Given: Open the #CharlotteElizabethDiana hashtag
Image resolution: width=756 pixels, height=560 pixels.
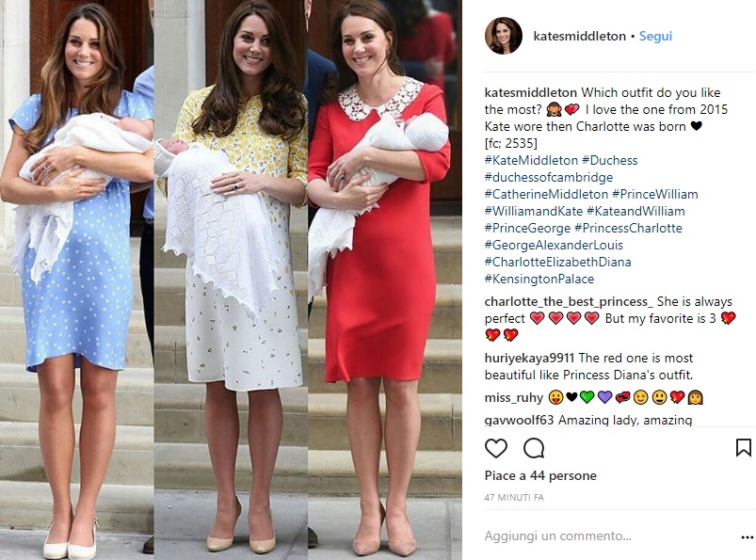Looking at the screenshot, I should tap(557, 262).
